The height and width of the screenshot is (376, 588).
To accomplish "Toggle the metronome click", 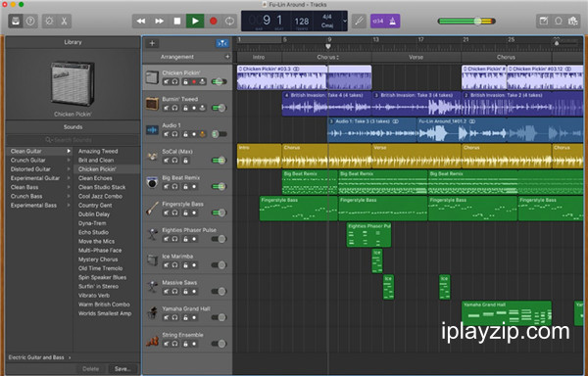I will (393, 21).
